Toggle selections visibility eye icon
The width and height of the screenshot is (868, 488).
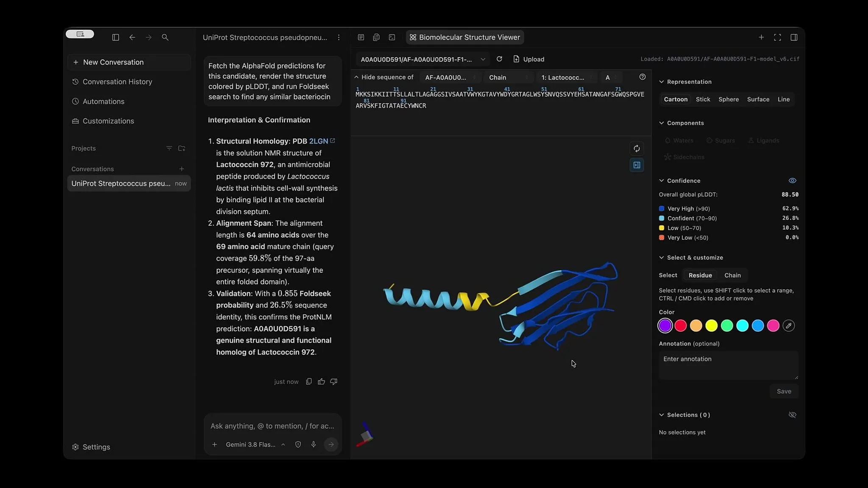[x=792, y=415]
